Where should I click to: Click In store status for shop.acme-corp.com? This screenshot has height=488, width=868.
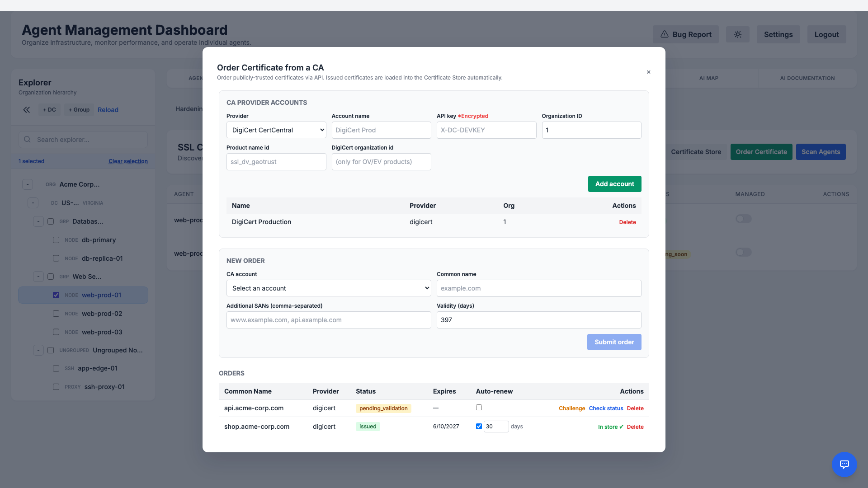tap(611, 427)
